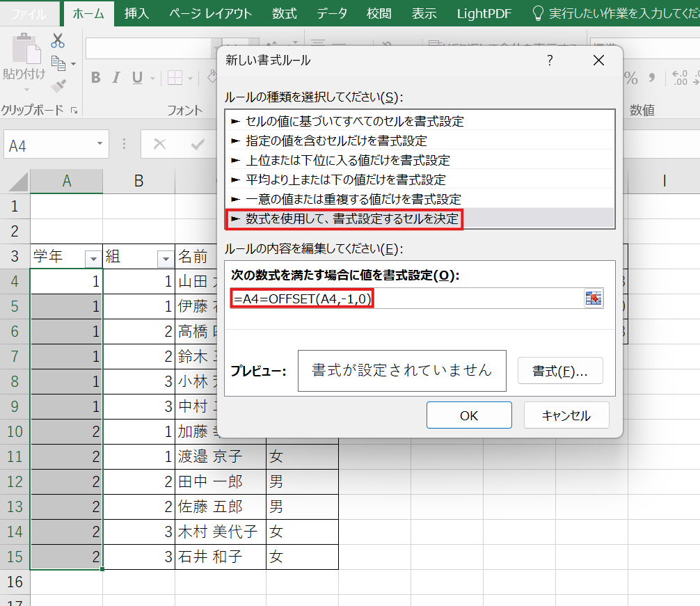
Task: Click the Format Painter brush icon
Action: (58, 86)
